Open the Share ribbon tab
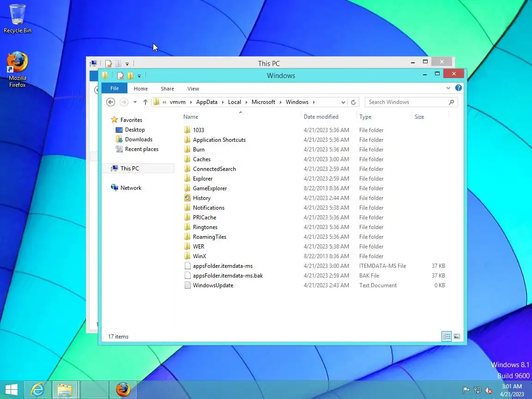The height and width of the screenshot is (399, 532). click(167, 89)
